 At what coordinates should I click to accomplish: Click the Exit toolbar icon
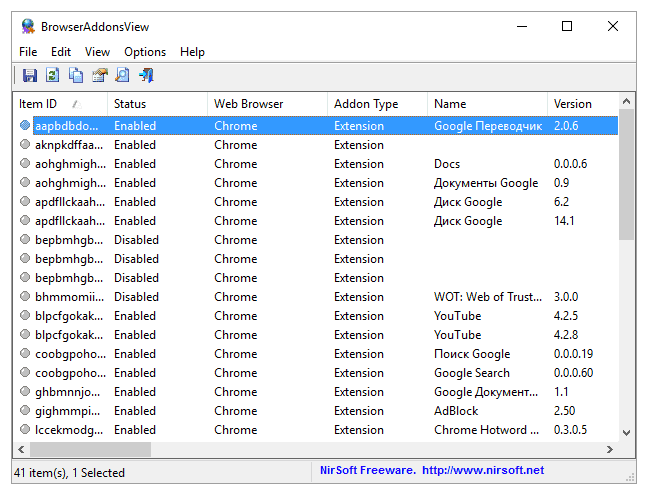(x=147, y=75)
